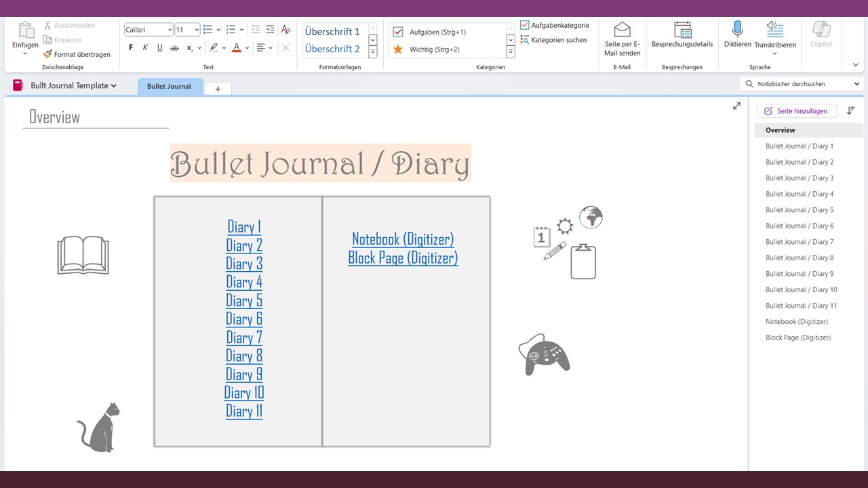
Task: Click the Transkribieren icon
Action: pos(775,29)
